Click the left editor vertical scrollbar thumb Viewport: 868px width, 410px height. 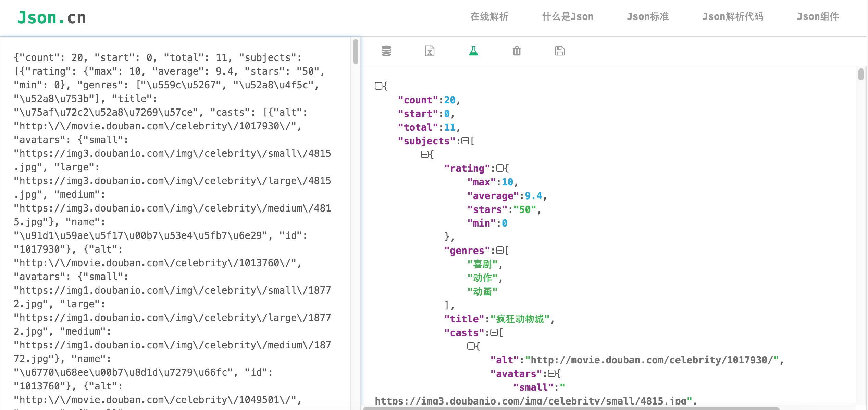click(355, 51)
